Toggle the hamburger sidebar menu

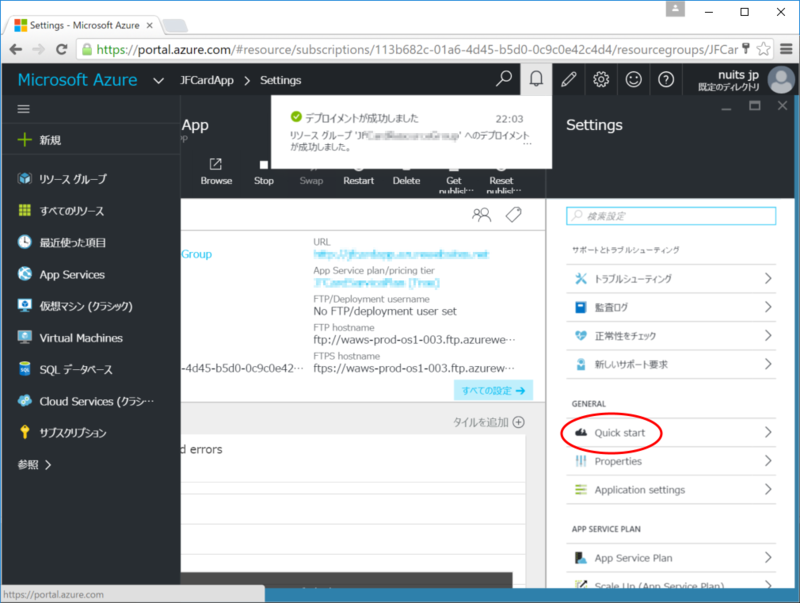click(x=23, y=109)
